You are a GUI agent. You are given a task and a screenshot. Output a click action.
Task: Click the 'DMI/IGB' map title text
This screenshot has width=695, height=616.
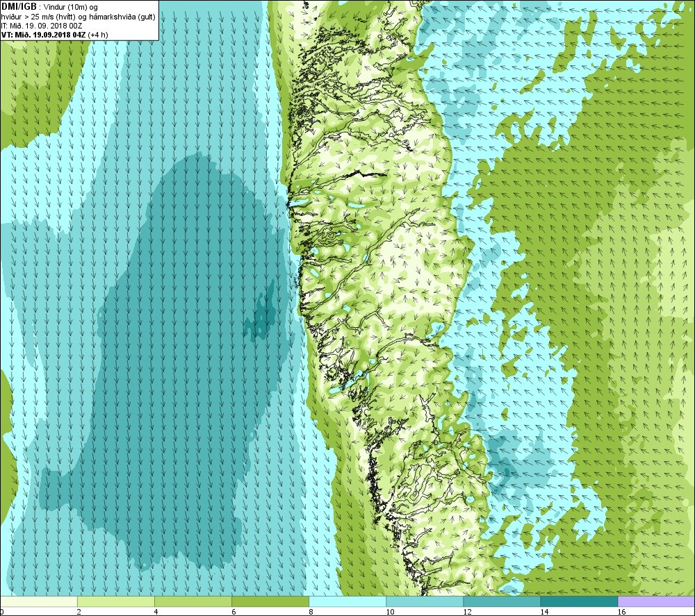pyautogui.click(x=19, y=7)
